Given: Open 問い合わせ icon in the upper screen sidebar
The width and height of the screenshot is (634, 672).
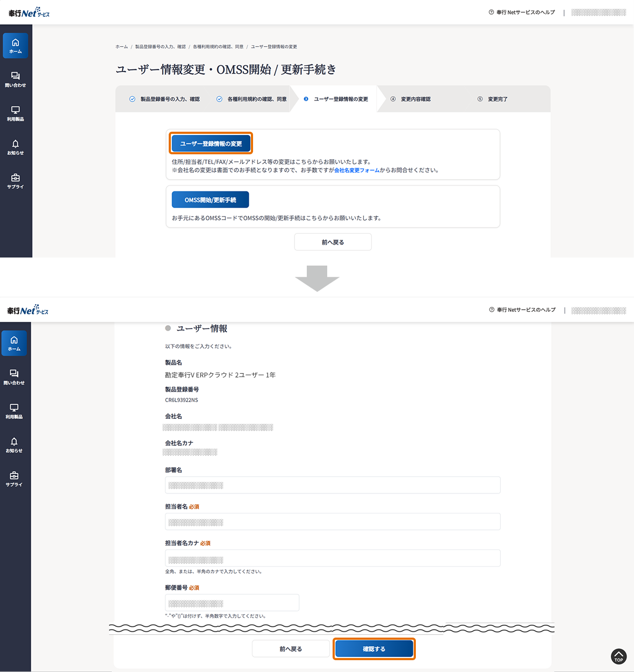Looking at the screenshot, I should 16,79.
